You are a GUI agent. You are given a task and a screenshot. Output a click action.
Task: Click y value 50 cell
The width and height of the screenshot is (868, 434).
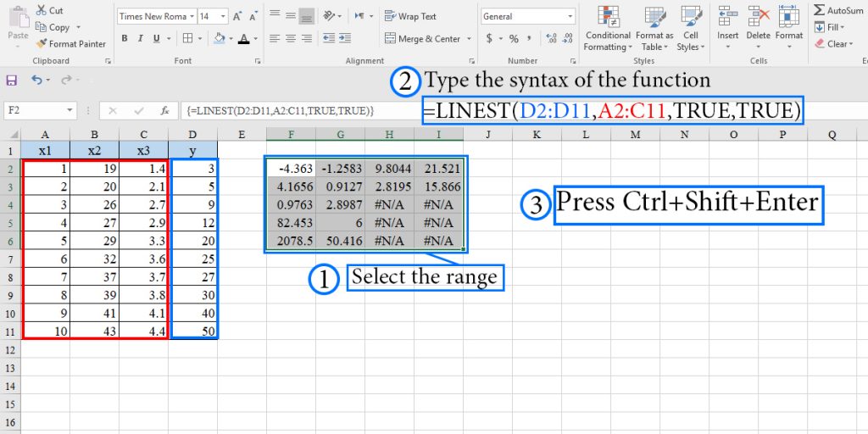(193, 331)
